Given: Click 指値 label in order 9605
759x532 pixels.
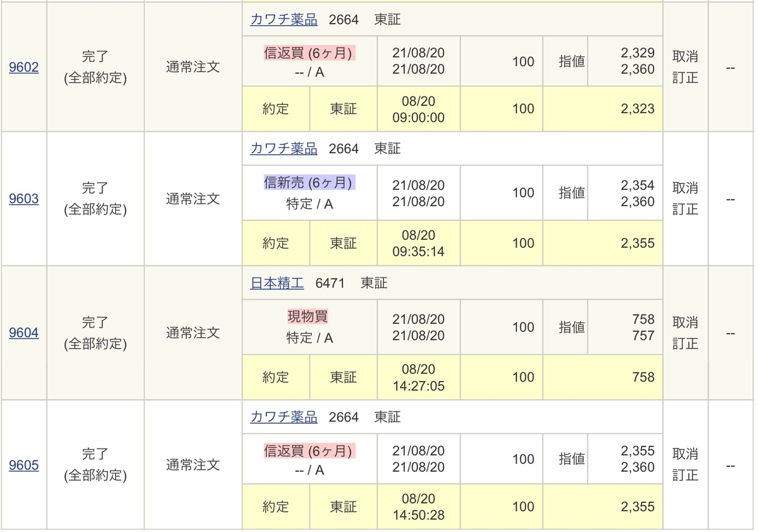Looking at the screenshot, I should click(572, 459).
